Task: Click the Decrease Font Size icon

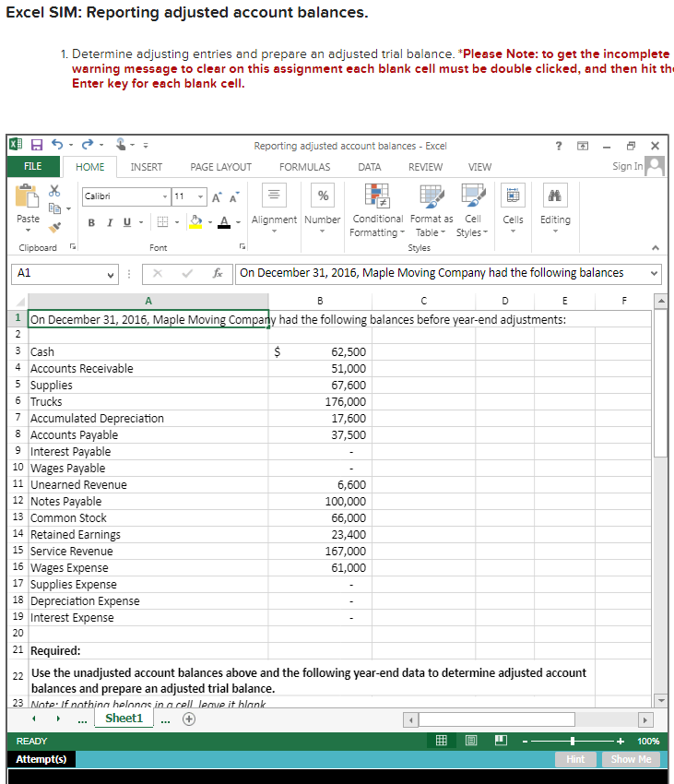Action: (x=234, y=197)
